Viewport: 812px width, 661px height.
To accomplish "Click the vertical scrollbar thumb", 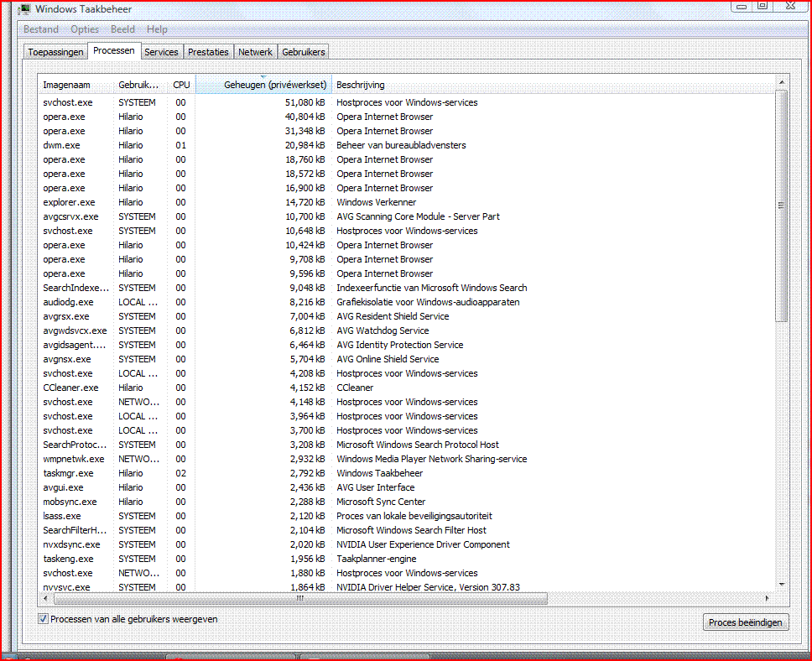I will pyautogui.click(x=782, y=206).
